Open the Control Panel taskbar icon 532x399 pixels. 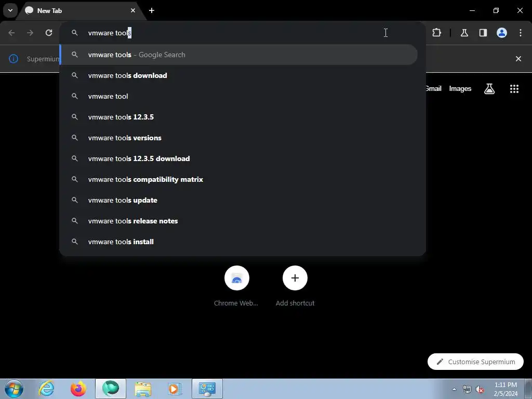click(207, 389)
